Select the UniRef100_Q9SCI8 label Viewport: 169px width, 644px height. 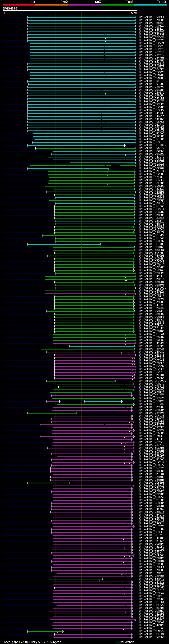tap(152, 142)
